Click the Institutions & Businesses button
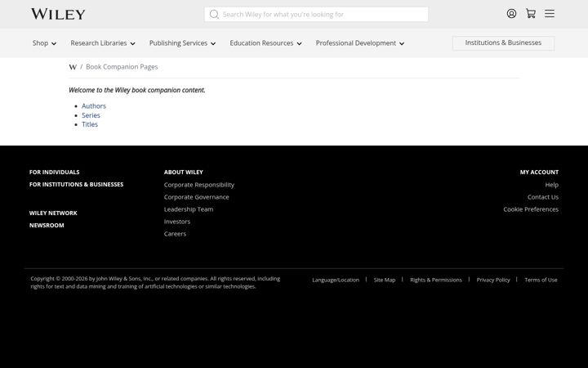Screen dimensions: 588x368 pos(503,43)
